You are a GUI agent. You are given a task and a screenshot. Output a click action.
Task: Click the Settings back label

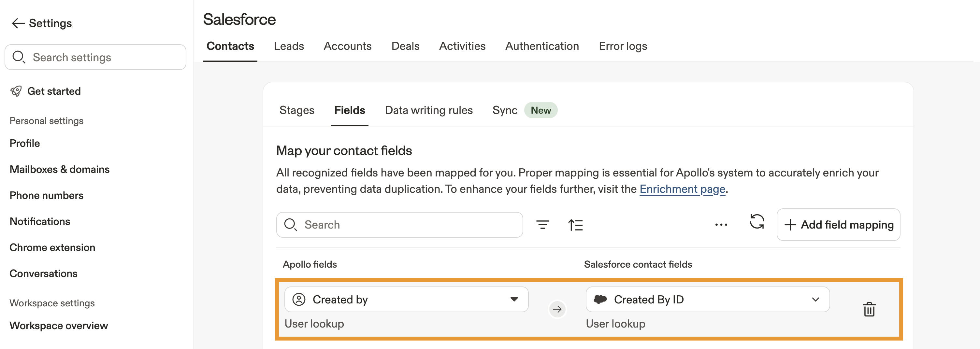[50, 23]
